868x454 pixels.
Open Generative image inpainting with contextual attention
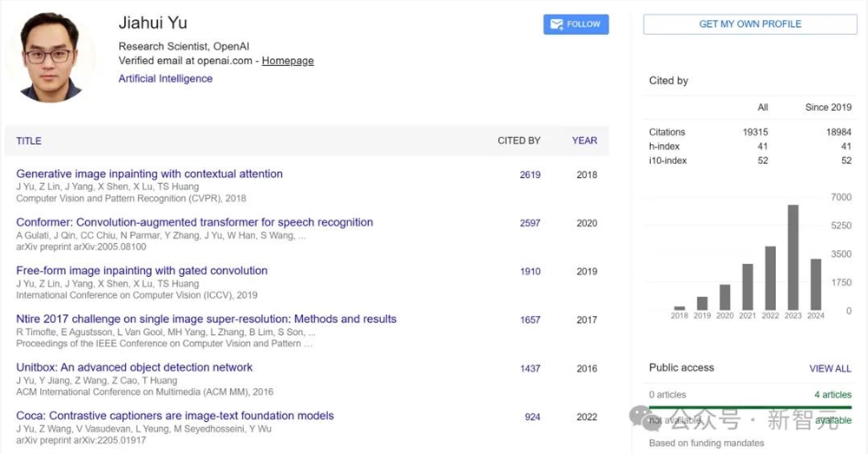coord(149,174)
